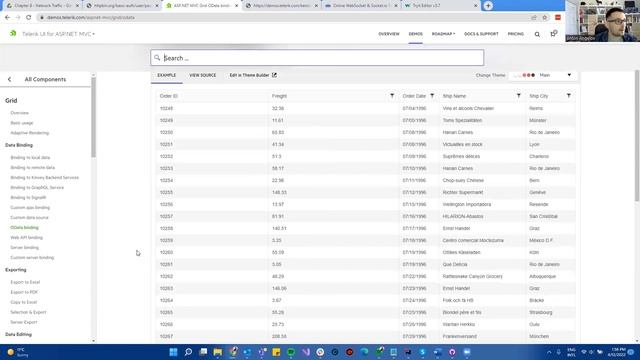Viewport: 640px width, 360px height.
Task: Open Export to Excel demo
Action: coord(25,282)
